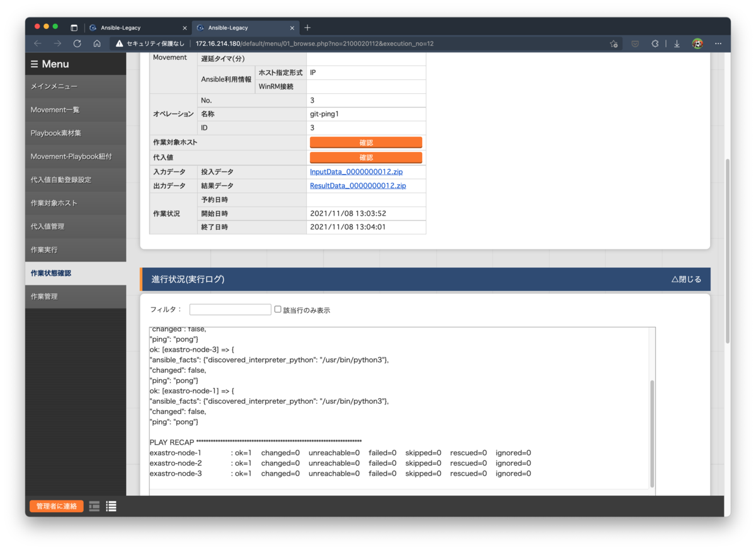Close the first Ansible-Legacy tab
The image size is (756, 550).
185,28
